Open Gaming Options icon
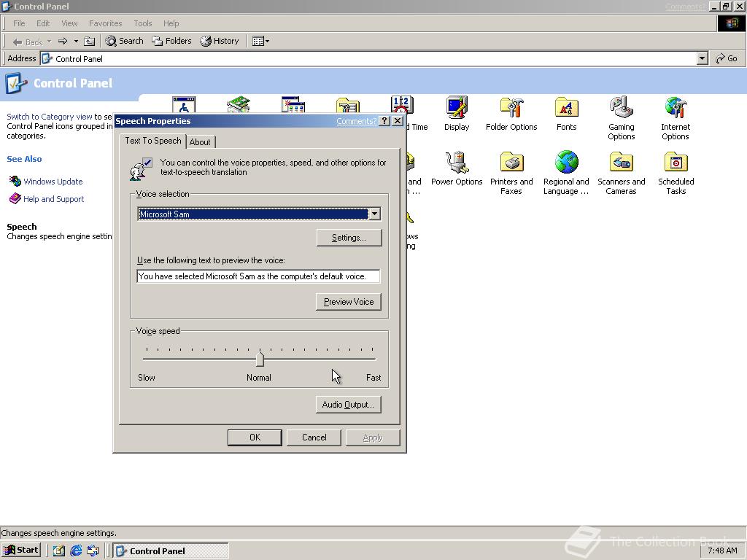 621,118
